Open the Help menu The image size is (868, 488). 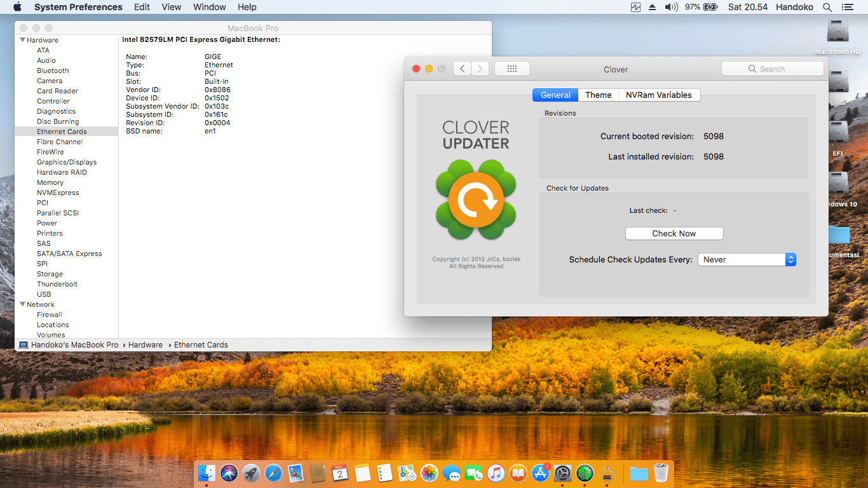[247, 7]
